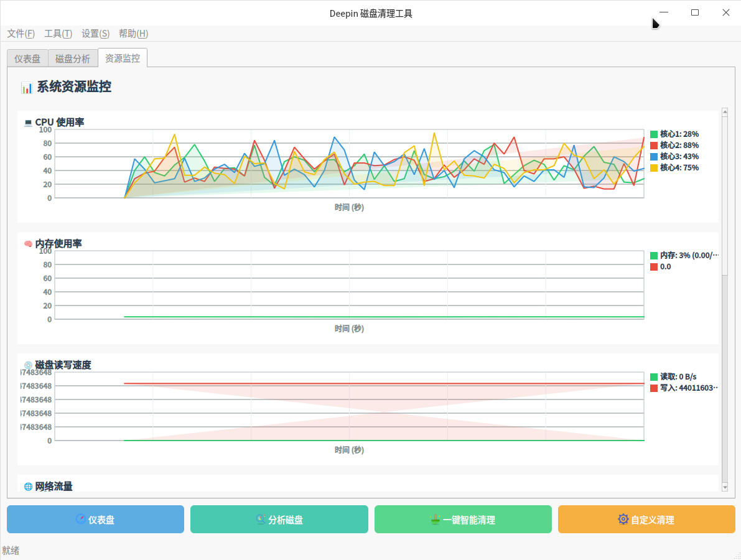The height and width of the screenshot is (560, 741).
Task: Click the scrollbar up arrow
Action: point(725,112)
